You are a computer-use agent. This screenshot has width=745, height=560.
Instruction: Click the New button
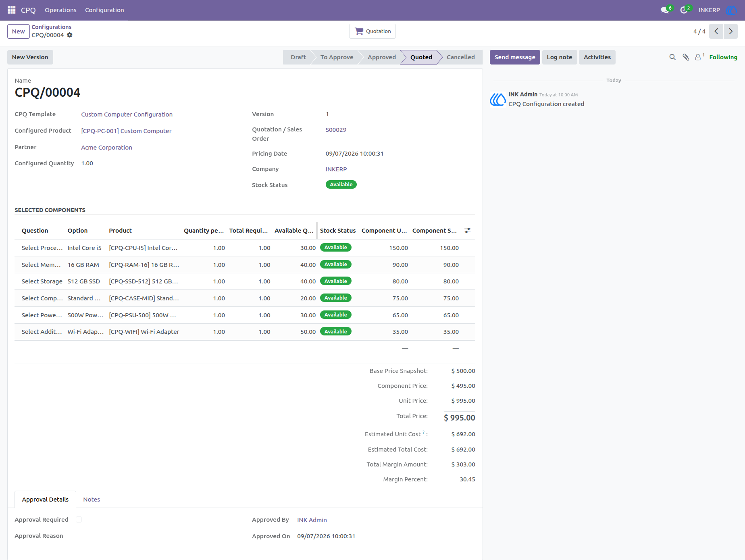tap(18, 31)
